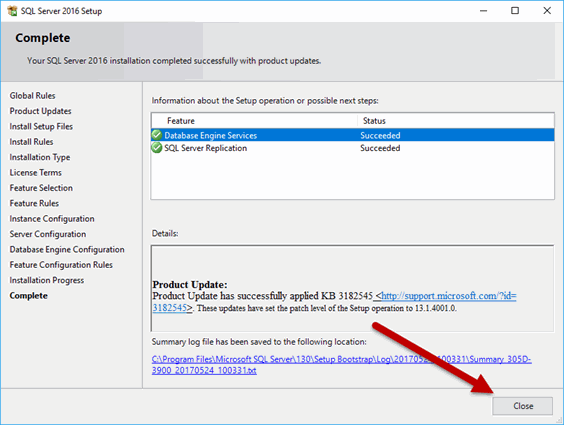
Task: Click the Close button to finish setup
Action: pos(522,406)
